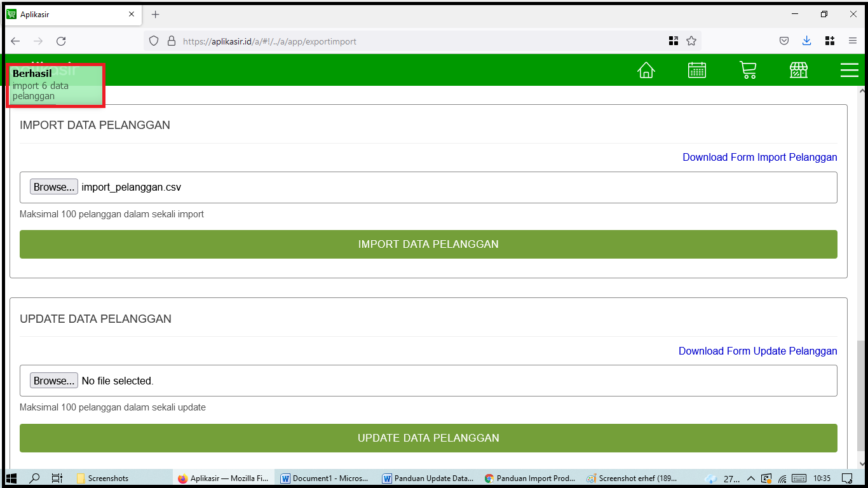Reload the page with refresh icon
This screenshot has width=868, height=488.
tap(61, 41)
